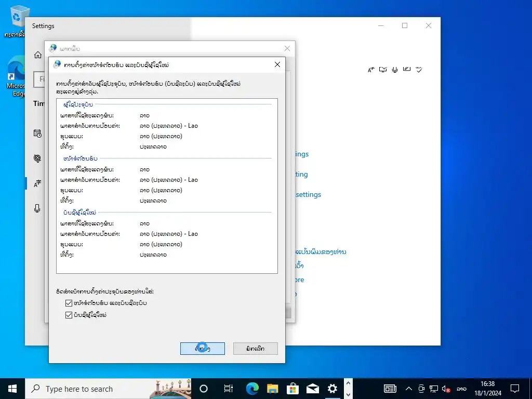The width and height of the screenshot is (532, 399).
Task: Click the text-to-speech monitor icon in Settings
Action: pyautogui.click(x=383, y=70)
